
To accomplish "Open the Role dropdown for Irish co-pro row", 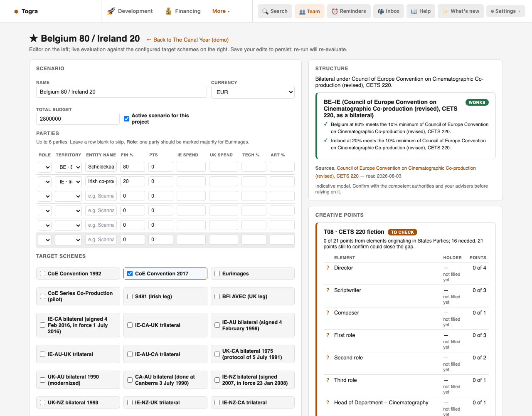I will tap(44, 181).
